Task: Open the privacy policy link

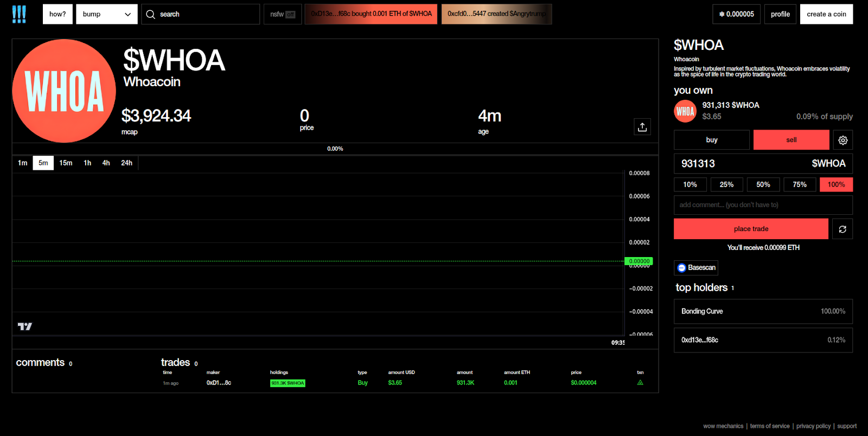Action: (x=813, y=426)
